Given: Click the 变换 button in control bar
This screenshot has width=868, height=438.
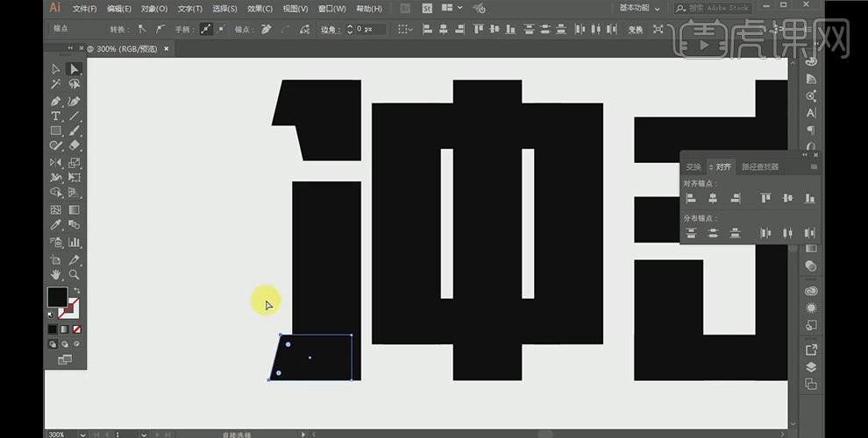Looking at the screenshot, I should (x=635, y=29).
